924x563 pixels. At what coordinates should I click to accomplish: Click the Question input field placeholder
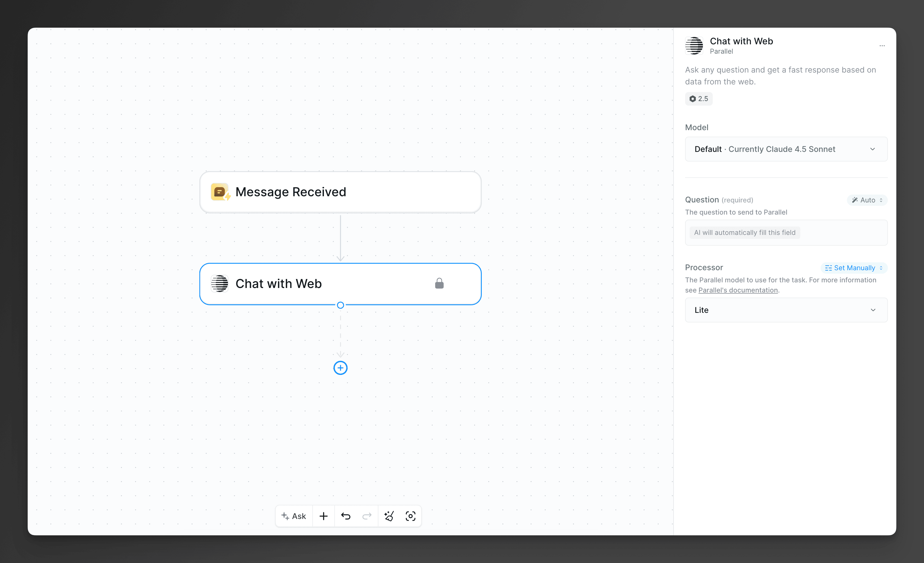[x=786, y=232]
